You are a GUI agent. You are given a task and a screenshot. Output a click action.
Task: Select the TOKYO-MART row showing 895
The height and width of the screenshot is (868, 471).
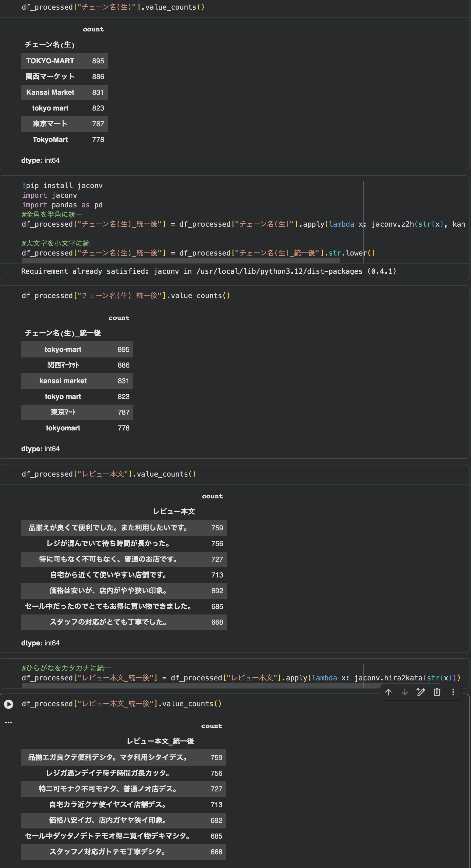coord(64,61)
